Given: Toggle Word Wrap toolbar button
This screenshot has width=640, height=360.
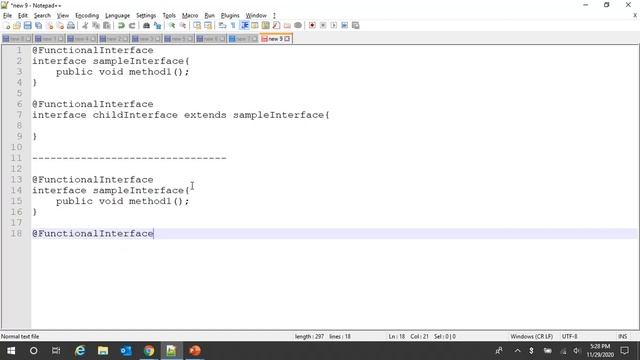Looking at the screenshot, I should [x=222, y=25].
